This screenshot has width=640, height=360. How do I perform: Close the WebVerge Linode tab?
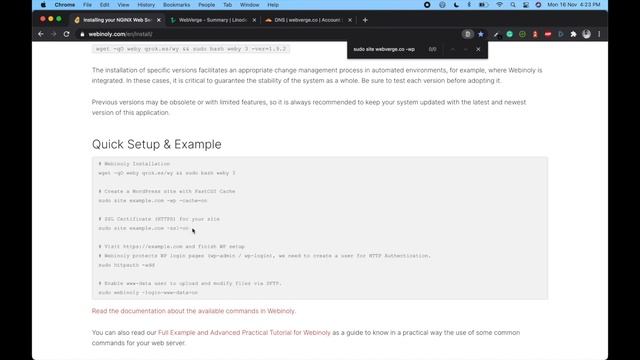pyautogui.click(x=254, y=20)
